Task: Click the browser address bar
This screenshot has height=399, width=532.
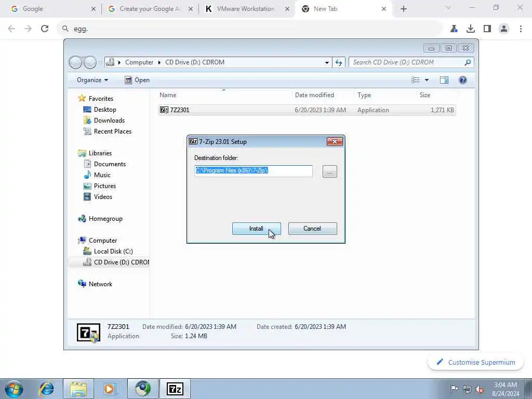Action: coord(249,29)
